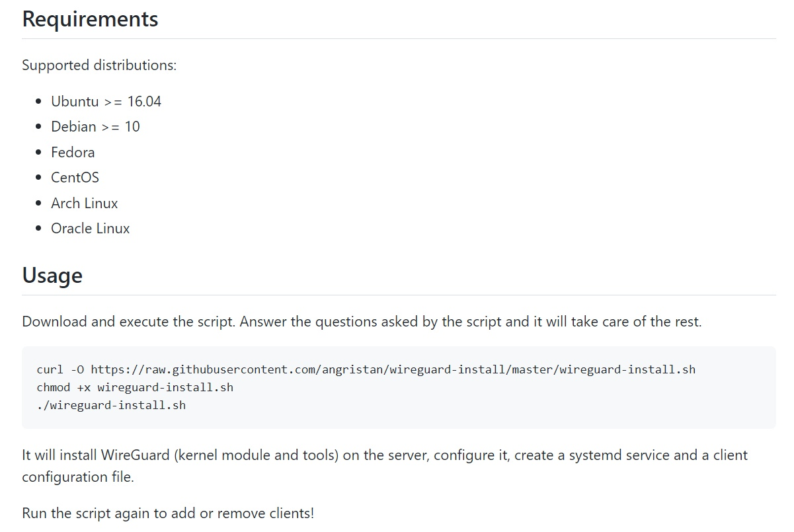Pick the Arch Linux list item
The width and height of the screenshot is (794, 532).
(84, 203)
